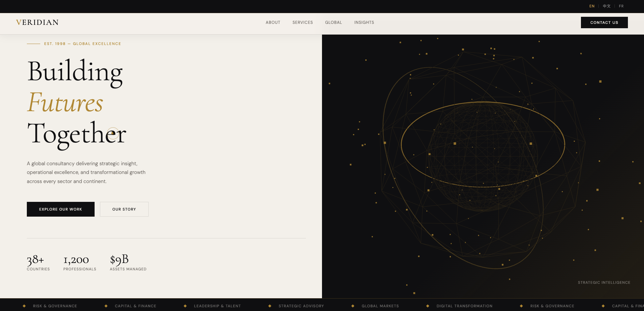This screenshot has width=644, height=311.
Task: Click the diamond icon before Leadership & Talent
Action: [185, 306]
